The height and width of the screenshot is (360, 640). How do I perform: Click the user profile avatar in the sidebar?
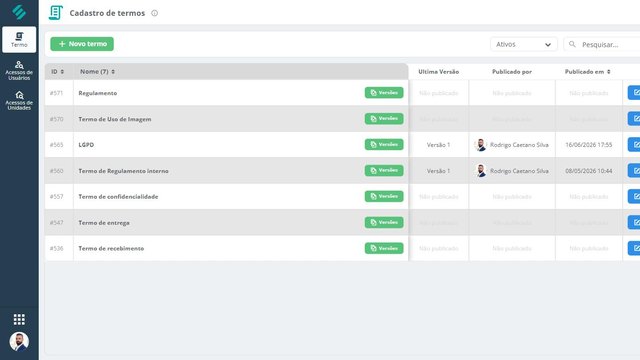click(19, 341)
